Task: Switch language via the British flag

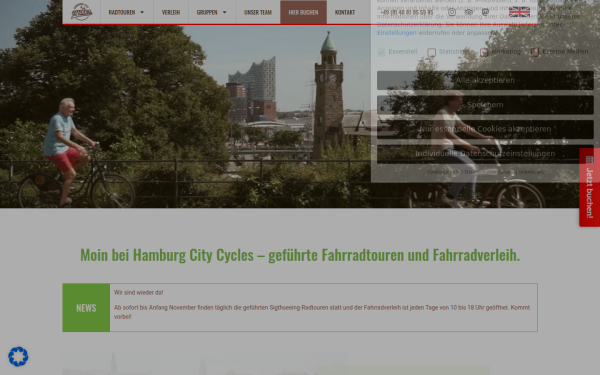Action: click(519, 12)
